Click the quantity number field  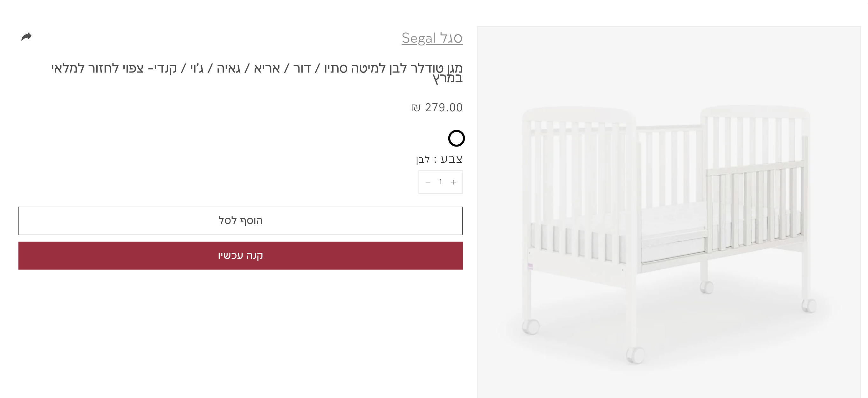440,182
